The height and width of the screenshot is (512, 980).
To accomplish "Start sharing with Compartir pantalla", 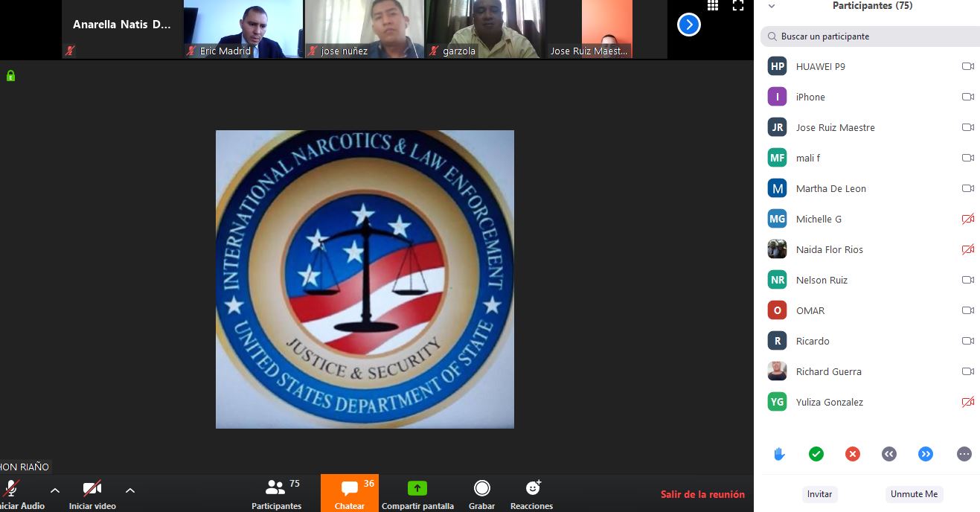I will tap(417, 494).
